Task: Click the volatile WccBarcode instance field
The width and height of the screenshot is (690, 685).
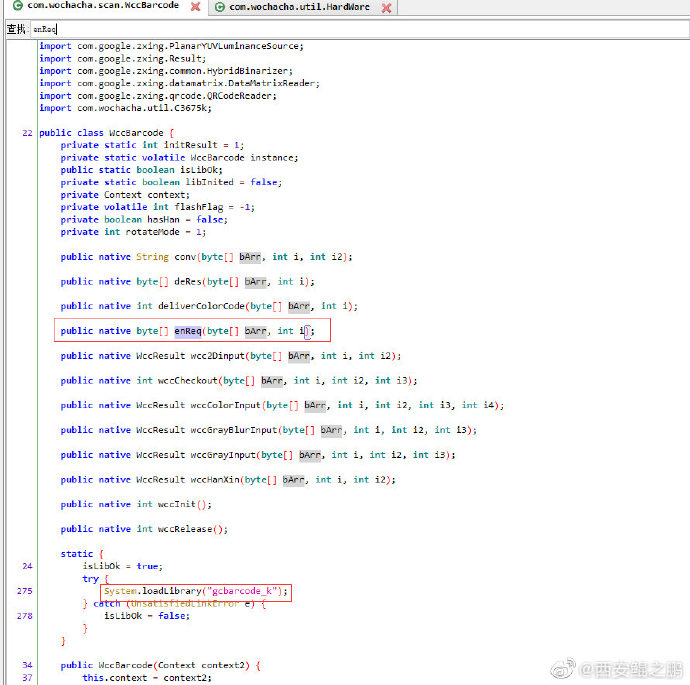Action: 180,158
